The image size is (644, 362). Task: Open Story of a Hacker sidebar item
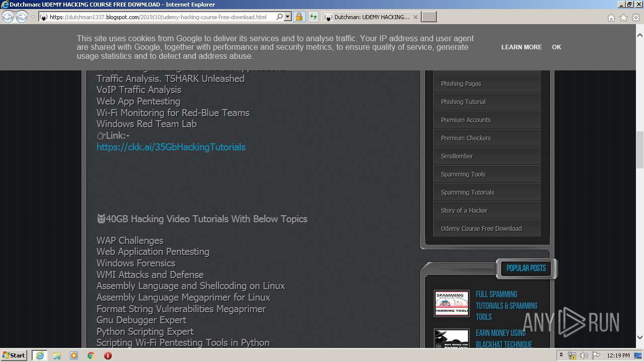(x=487, y=210)
